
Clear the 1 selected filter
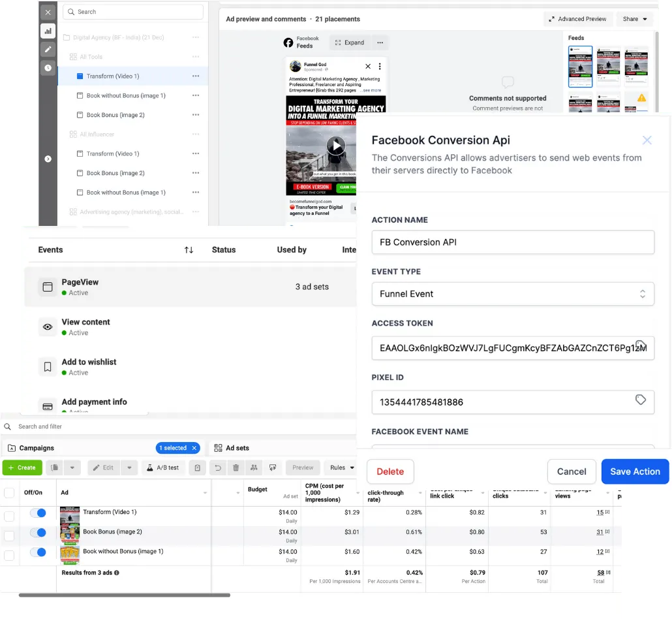point(194,448)
